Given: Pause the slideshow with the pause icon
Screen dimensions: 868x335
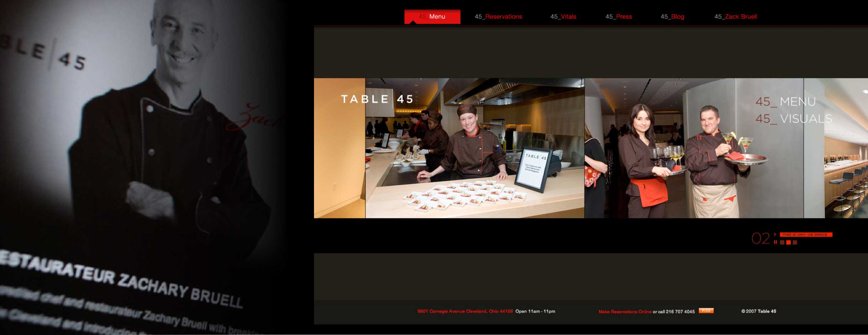Looking at the screenshot, I should coord(775,242).
